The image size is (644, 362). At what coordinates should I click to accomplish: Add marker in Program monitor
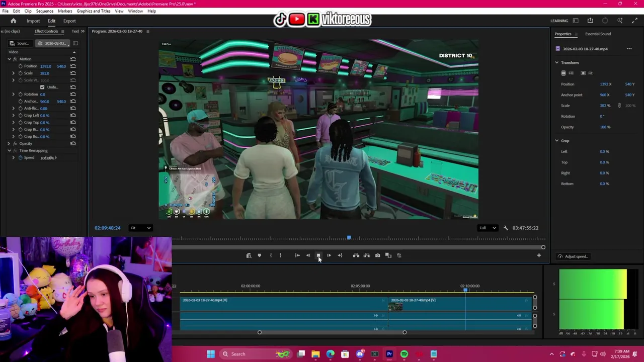coord(259,255)
